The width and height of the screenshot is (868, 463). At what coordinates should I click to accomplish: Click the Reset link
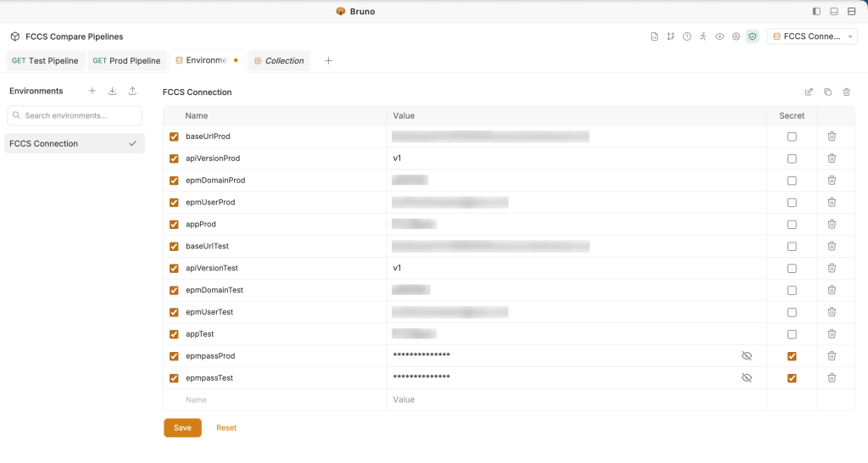226,427
